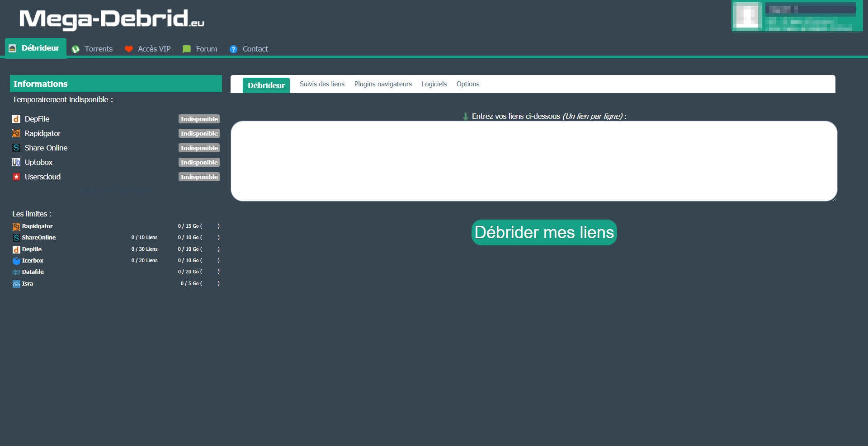Click the Userscloud host name
The height and width of the screenshot is (446, 868).
pyautogui.click(x=42, y=177)
